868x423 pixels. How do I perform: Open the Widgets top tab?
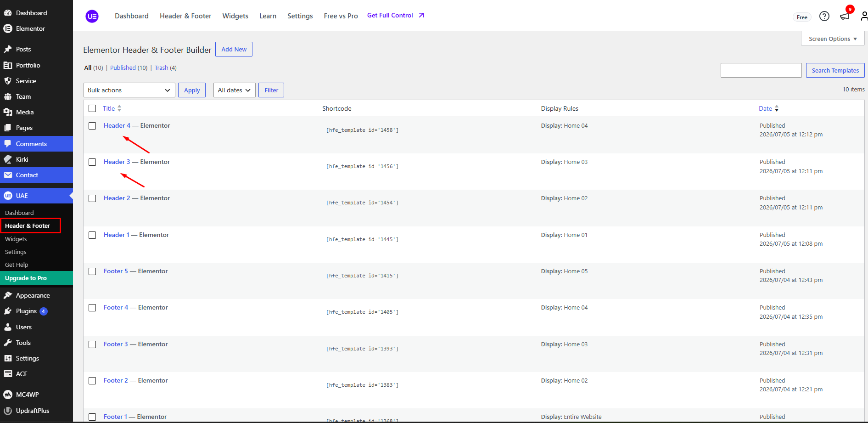point(235,16)
